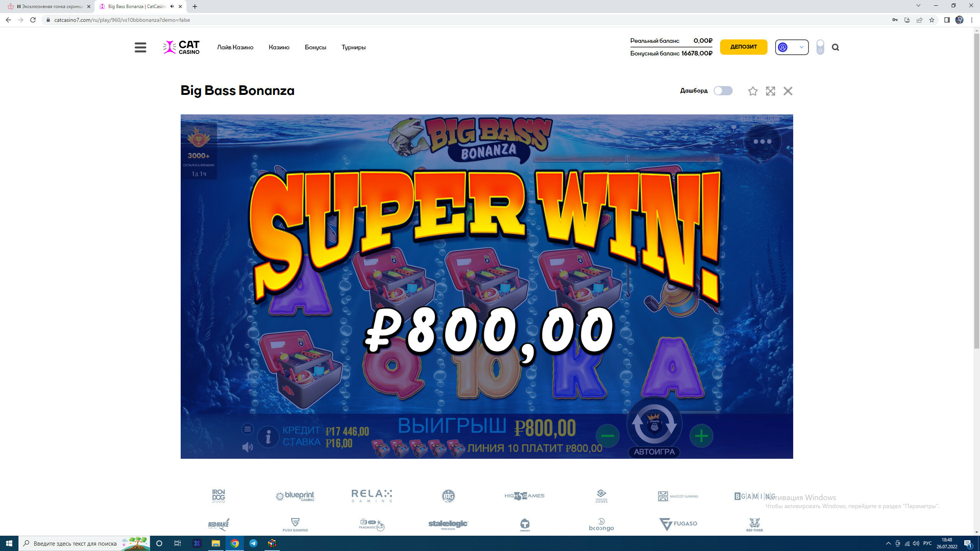This screenshot has height=551, width=980.
Task: Click the ДЕПОЗИТ button
Action: coord(743,47)
